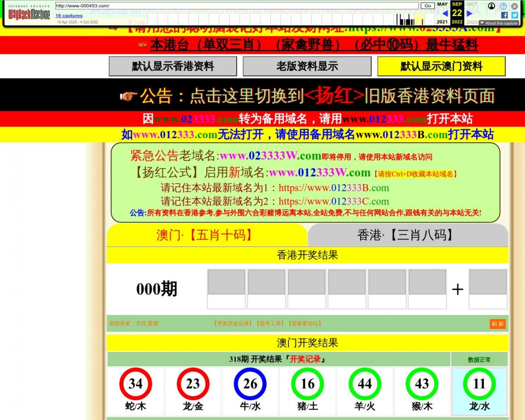Open the 【开奖历史记录】 link
This screenshot has width=525, height=420.
tap(233, 324)
